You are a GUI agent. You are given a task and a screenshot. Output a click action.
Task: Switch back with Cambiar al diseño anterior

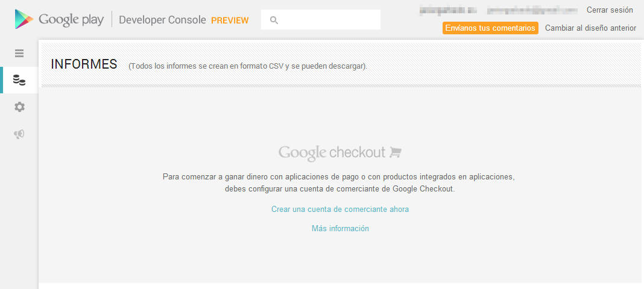point(590,28)
